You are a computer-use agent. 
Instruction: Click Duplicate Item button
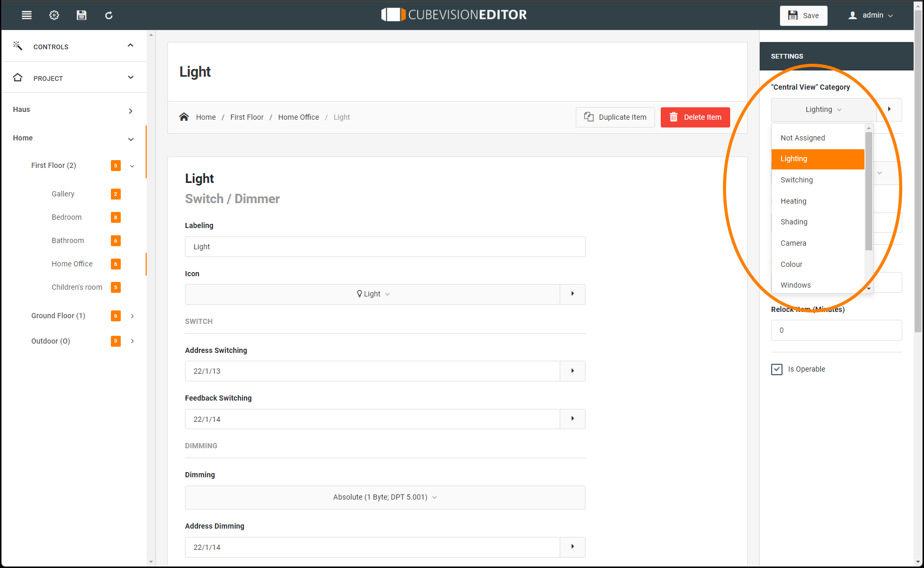pos(615,117)
